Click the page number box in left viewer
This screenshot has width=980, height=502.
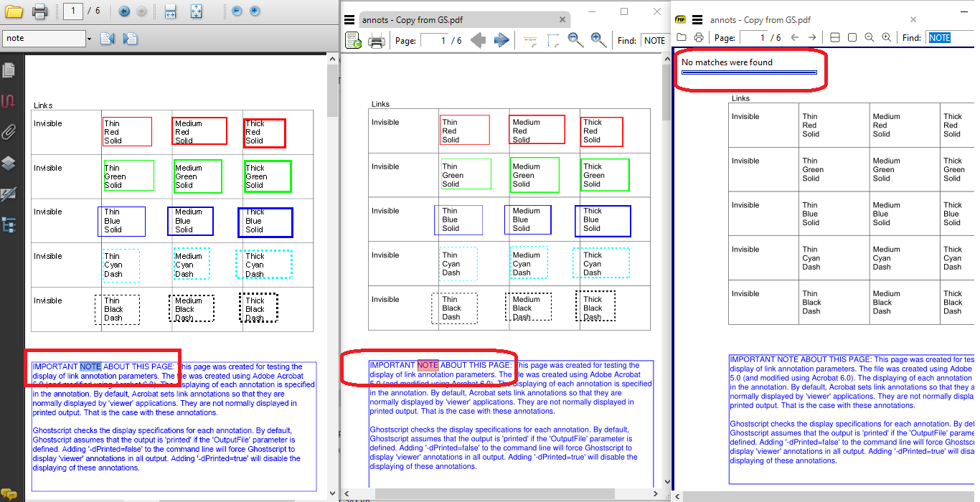(72, 11)
